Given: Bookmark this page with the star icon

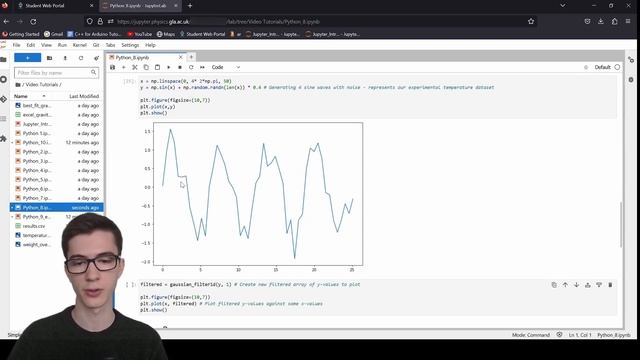Looking at the screenshot, I should [x=531, y=22].
